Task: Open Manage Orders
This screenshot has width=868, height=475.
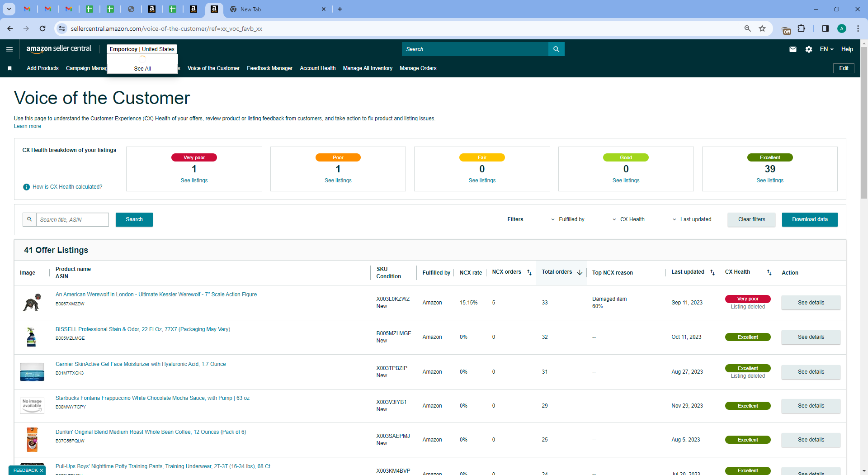Action: click(x=418, y=68)
